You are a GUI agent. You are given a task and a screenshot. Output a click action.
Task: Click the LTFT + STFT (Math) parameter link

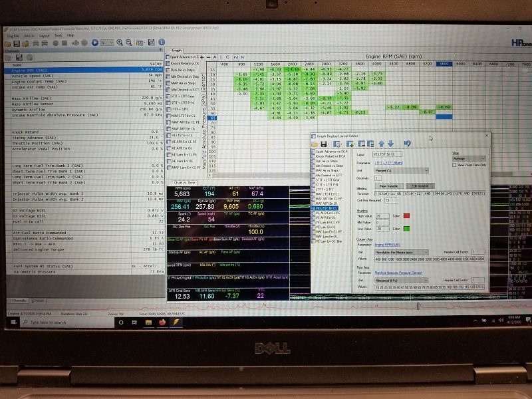pos(388,162)
